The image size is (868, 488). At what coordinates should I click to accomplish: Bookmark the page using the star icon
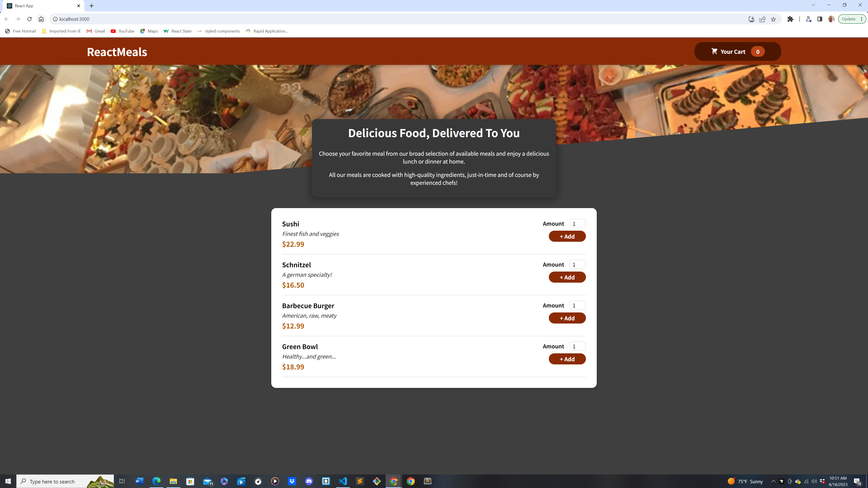(773, 19)
